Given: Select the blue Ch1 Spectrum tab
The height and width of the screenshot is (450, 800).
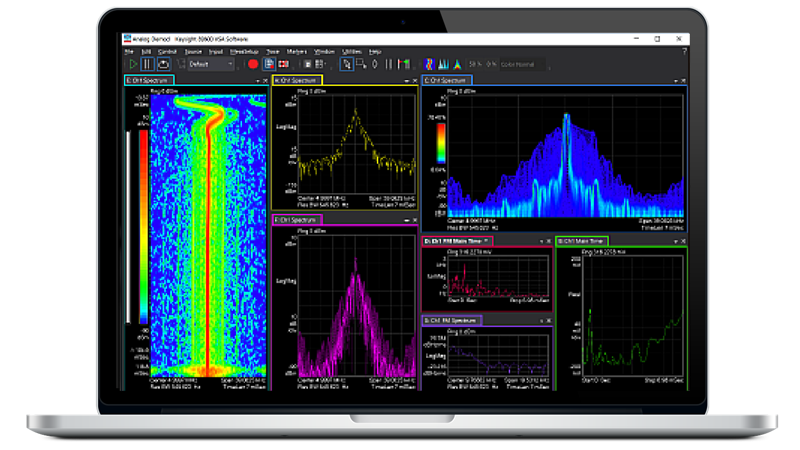Looking at the screenshot, I should click(x=447, y=81).
